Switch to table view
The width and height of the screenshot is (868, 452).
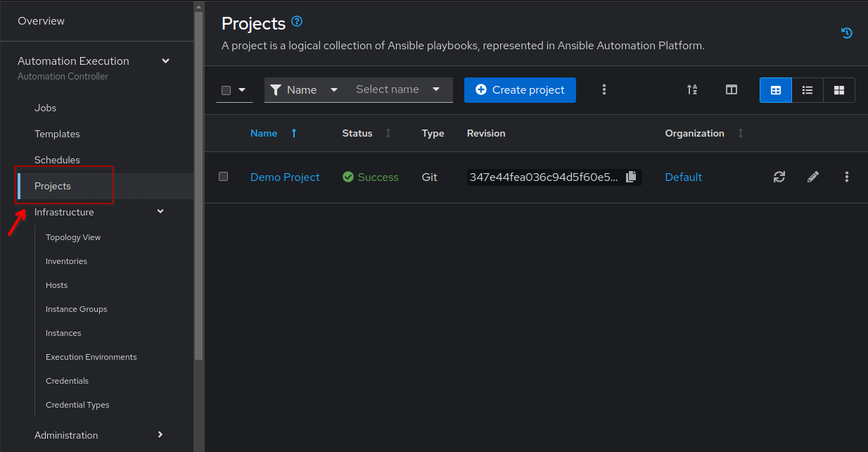776,90
